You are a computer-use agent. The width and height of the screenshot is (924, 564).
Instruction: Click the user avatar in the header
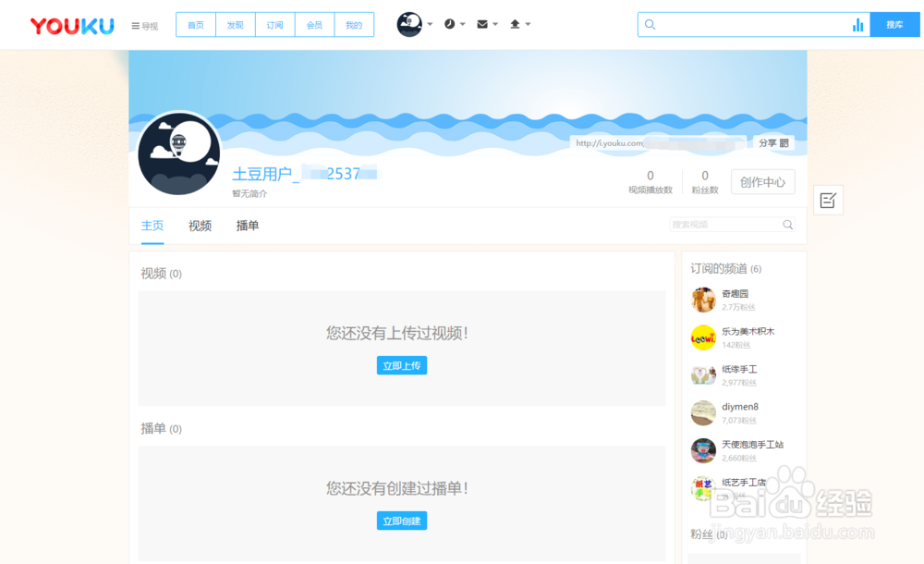[x=409, y=24]
